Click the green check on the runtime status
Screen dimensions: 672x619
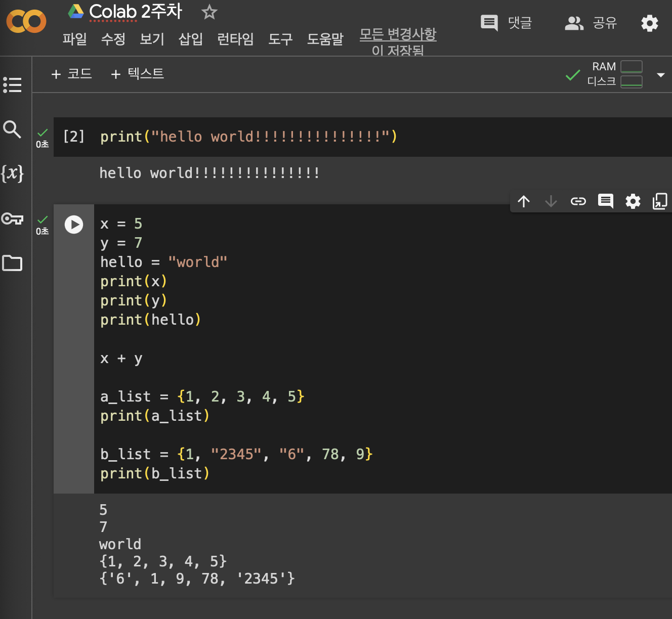pyautogui.click(x=573, y=75)
